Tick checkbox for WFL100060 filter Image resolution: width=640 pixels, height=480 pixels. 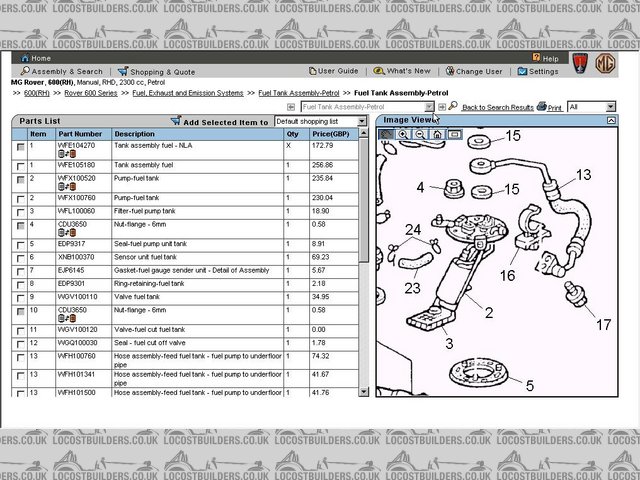(20, 213)
